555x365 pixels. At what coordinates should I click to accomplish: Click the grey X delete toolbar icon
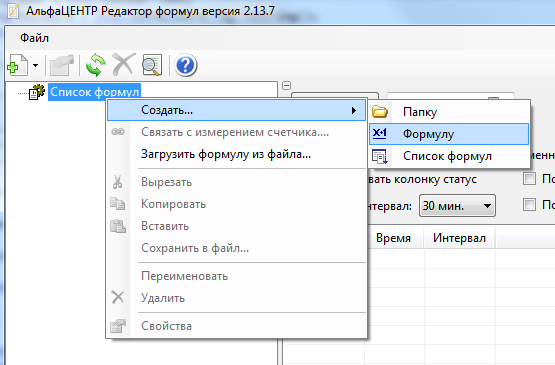coord(124,64)
